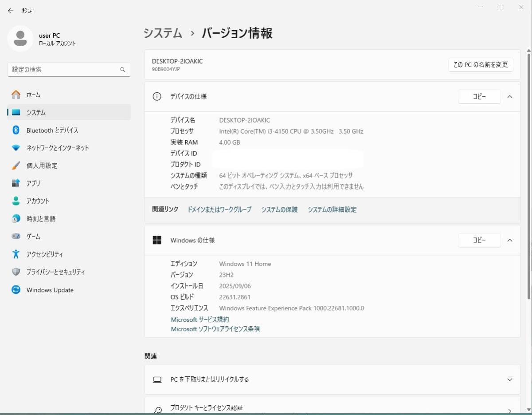Copy the device specifications
Image resolution: width=532 pixels, height=415 pixels.
(x=479, y=96)
